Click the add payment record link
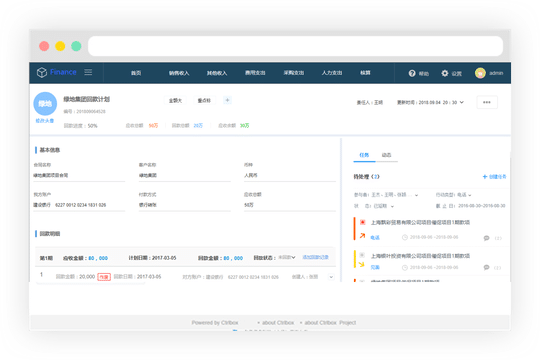This screenshot has height=360, width=540. click(x=315, y=257)
